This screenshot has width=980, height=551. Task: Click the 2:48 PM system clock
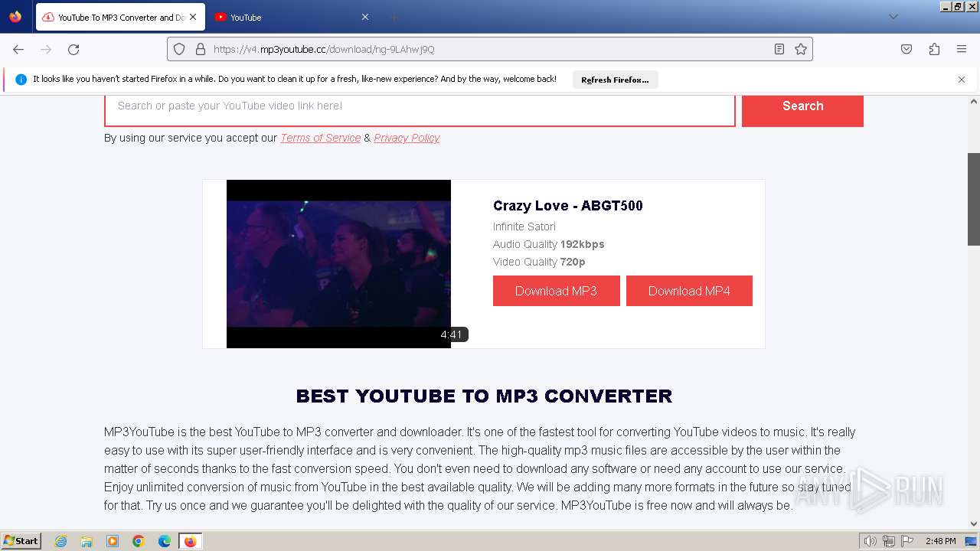[x=940, y=541]
